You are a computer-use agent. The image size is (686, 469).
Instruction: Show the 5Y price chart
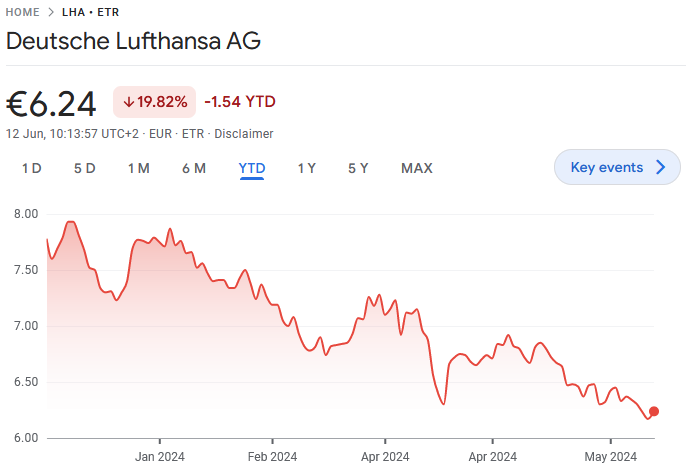(x=358, y=168)
